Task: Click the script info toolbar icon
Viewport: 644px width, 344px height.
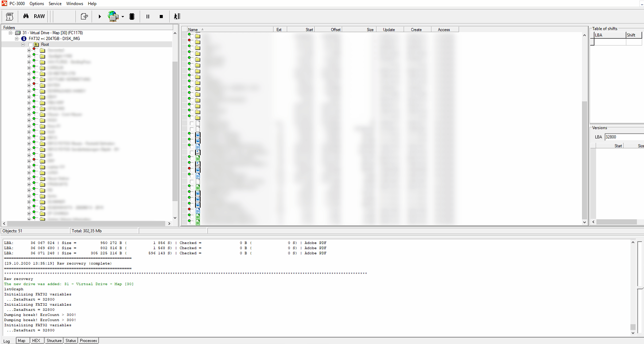Action: point(10,16)
